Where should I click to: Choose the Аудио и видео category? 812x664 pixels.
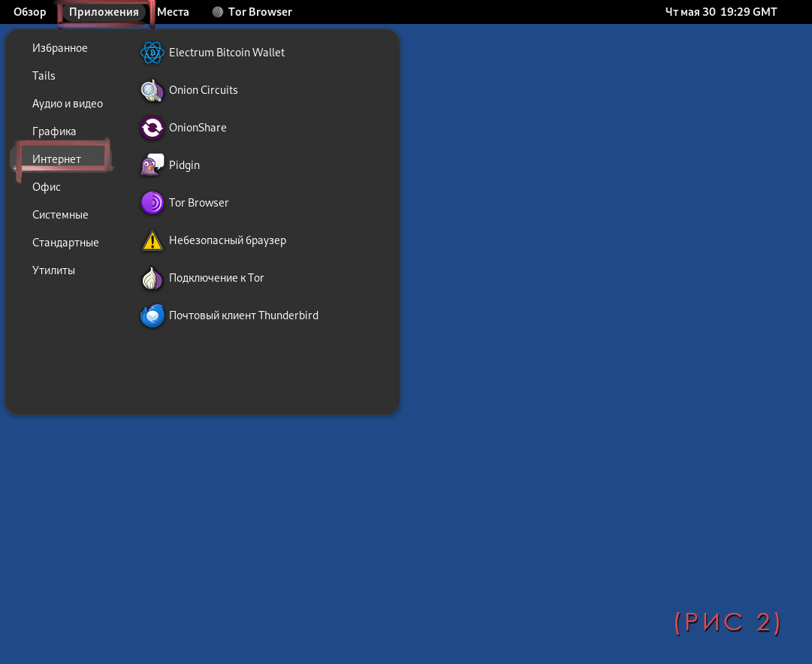click(68, 104)
